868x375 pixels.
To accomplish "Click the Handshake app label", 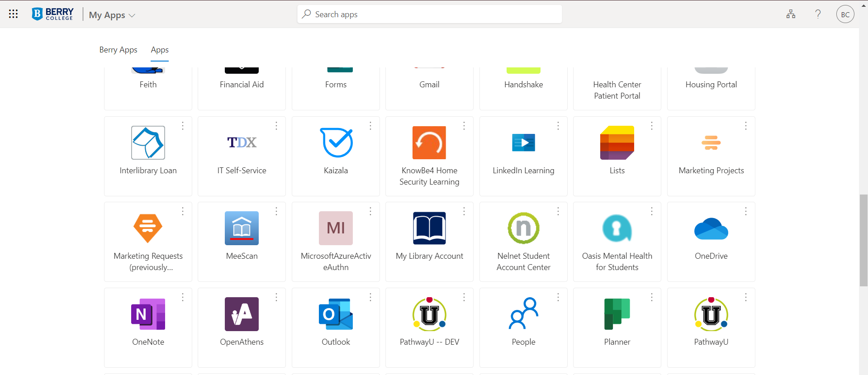I will point(523,85).
